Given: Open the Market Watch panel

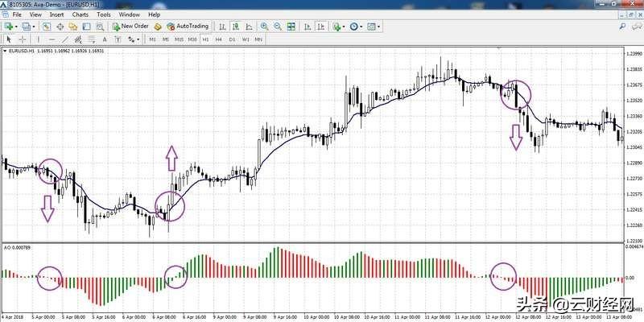Looking at the screenshot, I should tap(47, 27).
